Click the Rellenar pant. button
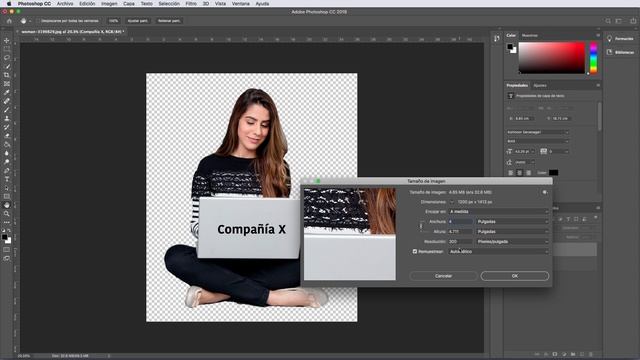Viewport: 640px width, 360px height. coord(169,21)
